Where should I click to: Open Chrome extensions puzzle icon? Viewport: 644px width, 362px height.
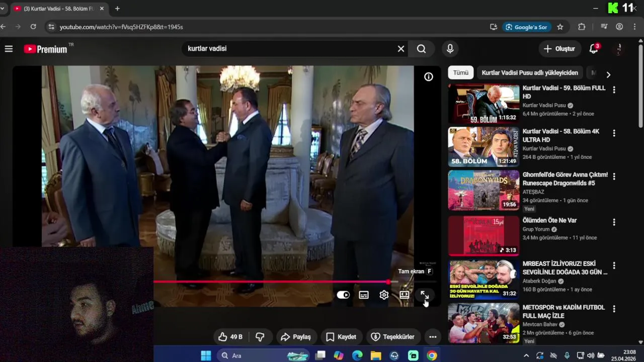pyautogui.click(x=582, y=27)
